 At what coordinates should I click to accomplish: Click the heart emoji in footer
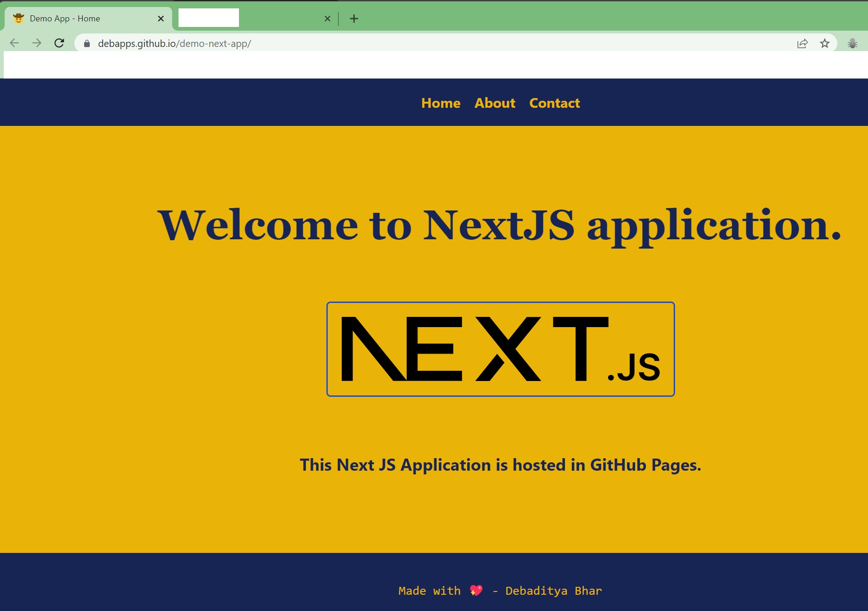pyautogui.click(x=476, y=591)
